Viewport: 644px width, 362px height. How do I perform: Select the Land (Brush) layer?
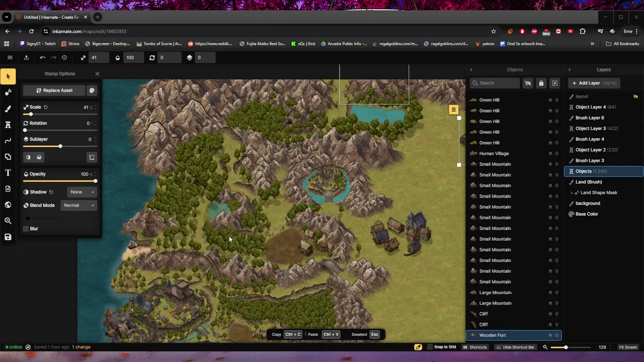click(603, 182)
